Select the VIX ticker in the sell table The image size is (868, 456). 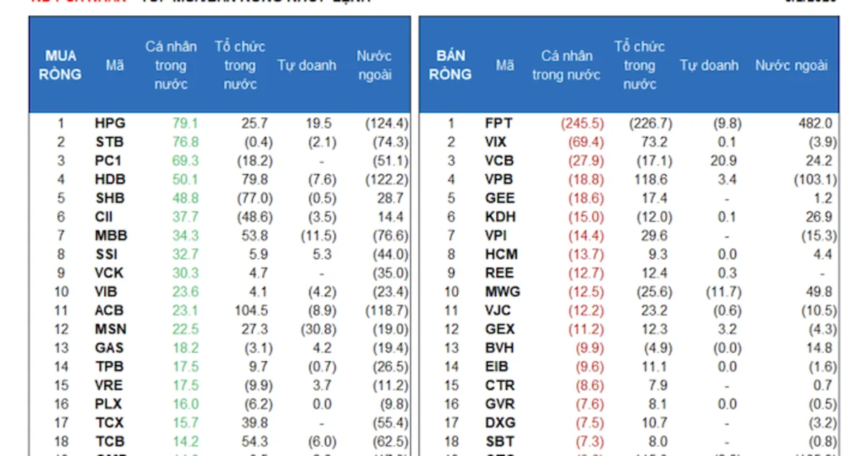tap(496, 143)
